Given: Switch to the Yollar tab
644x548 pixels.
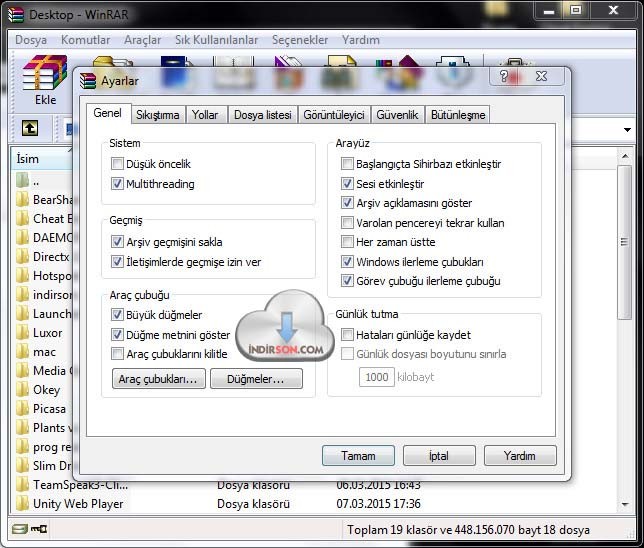Looking at the screenshot, I should tap(205, 115).
